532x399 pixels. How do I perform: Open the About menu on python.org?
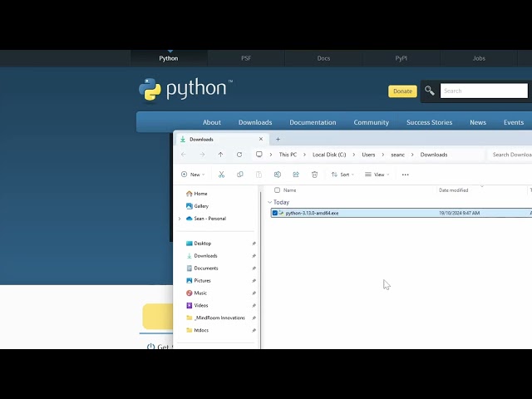click(212, 122)
